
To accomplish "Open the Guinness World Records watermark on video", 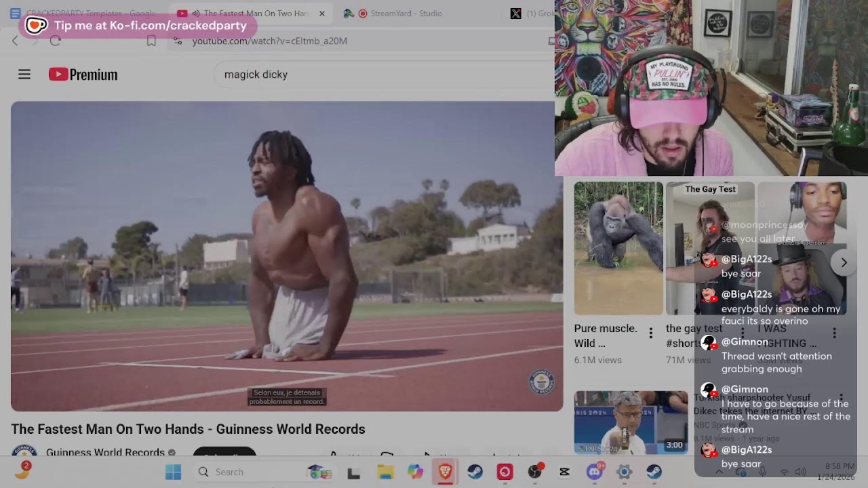I will pyautogui.click(x=542, y=382).
